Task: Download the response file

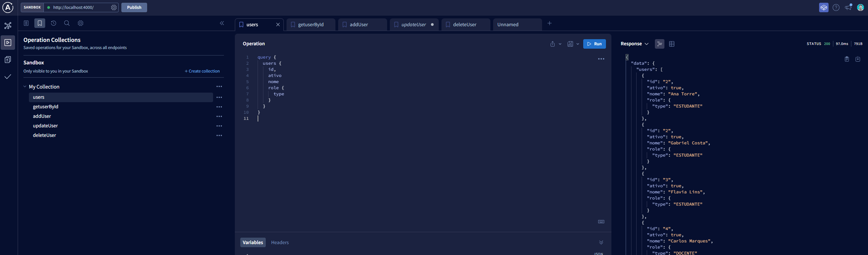Action: [858, 59]
